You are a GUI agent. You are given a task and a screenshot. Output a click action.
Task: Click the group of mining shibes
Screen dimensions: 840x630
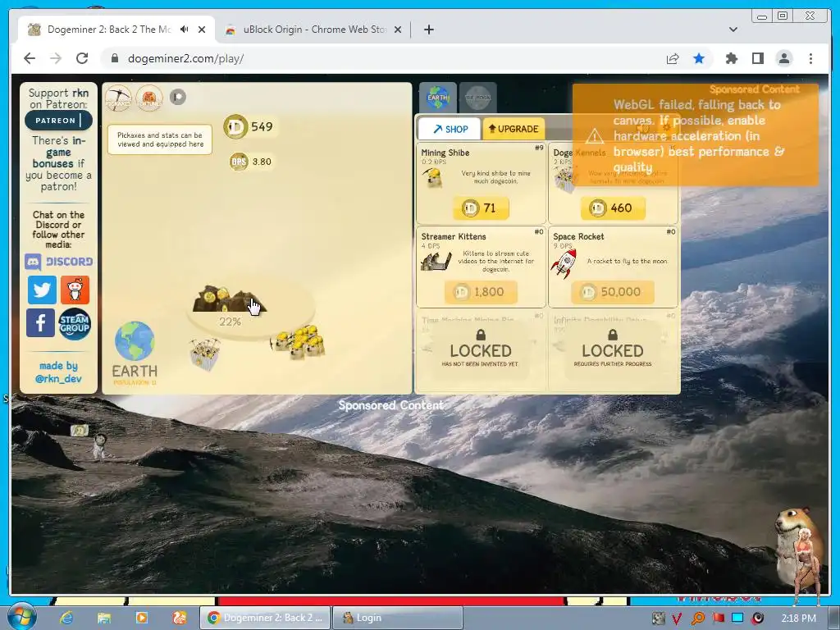point(299,341)
